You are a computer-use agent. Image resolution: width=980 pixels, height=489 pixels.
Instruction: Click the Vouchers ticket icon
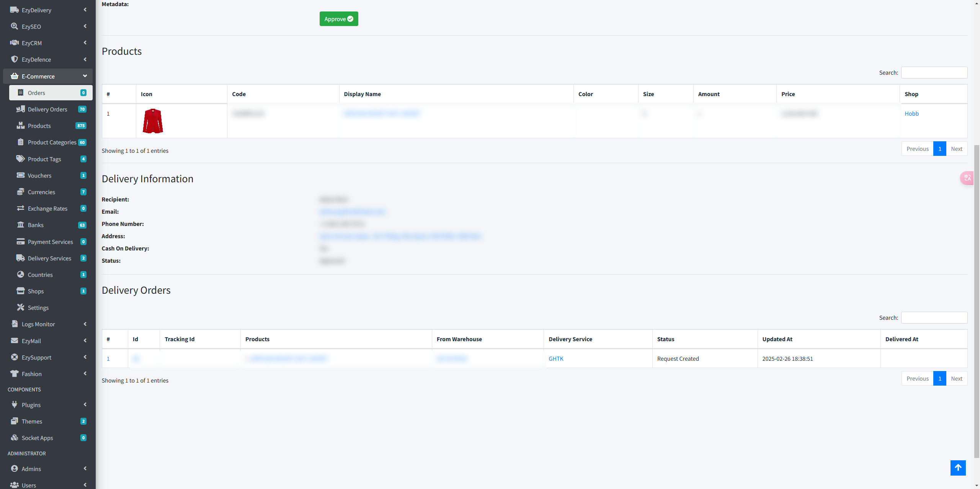click(21, 175)
